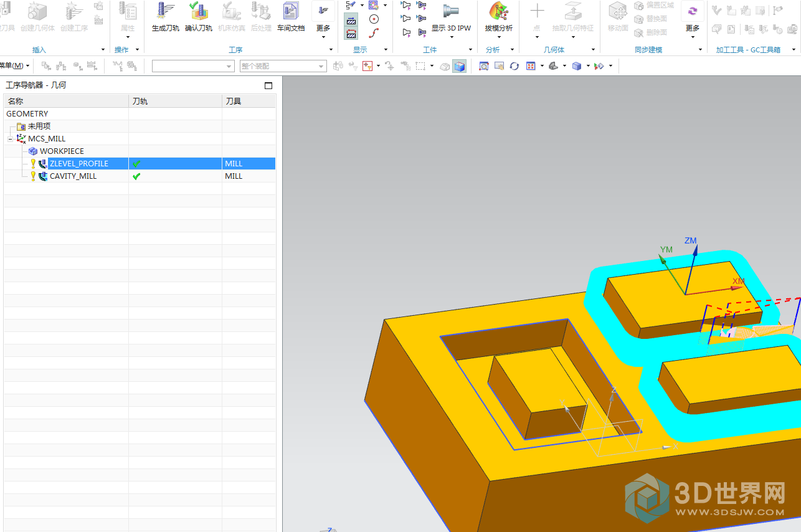
Task: Click the red circle-dot display icon
Action: click(x=374, y=19)
